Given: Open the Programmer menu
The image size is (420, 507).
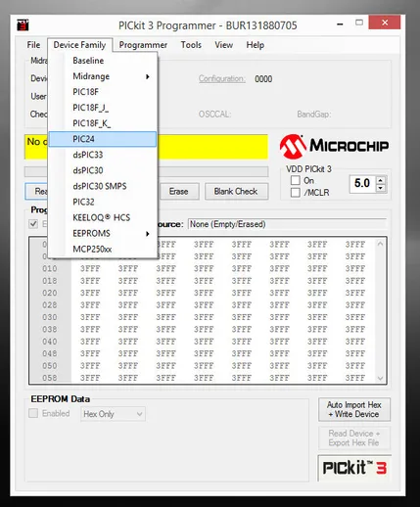Looking at the screenshot, I should click(143, 45).
